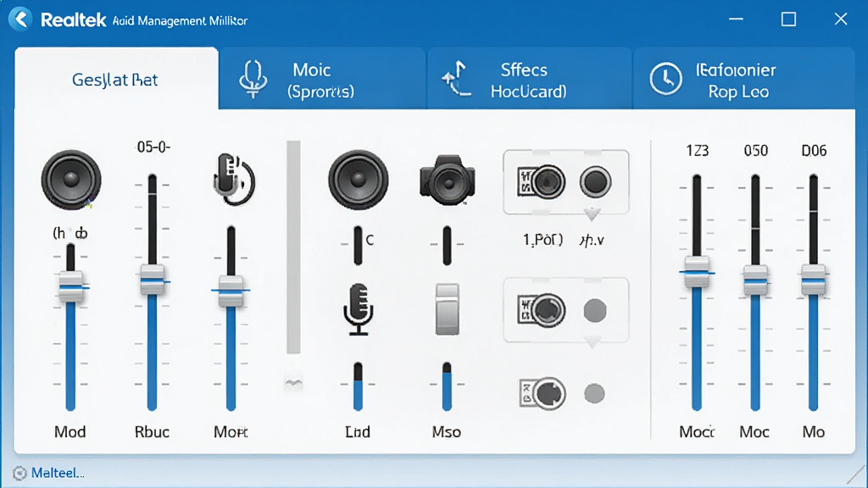Click the microphone icon in Moic tab
The width and height of the screenshot is (868, 488).
pos(253,79)
